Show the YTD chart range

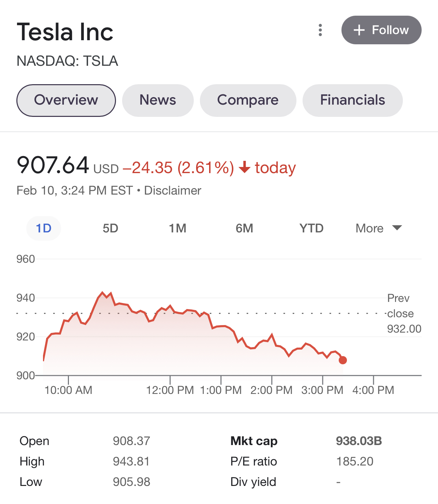point(311,228)
